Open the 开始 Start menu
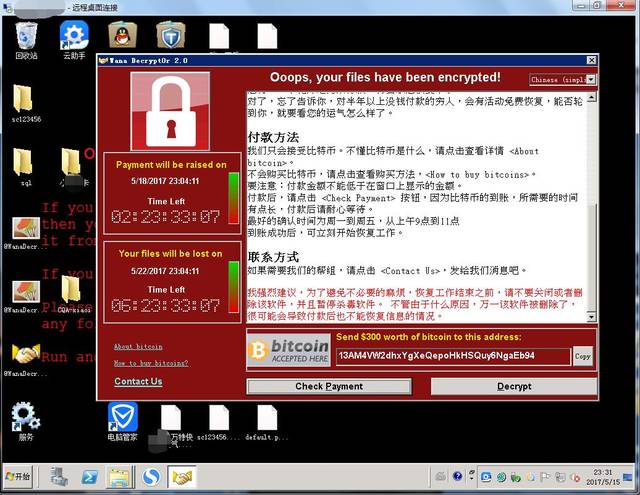 [18, 476]
